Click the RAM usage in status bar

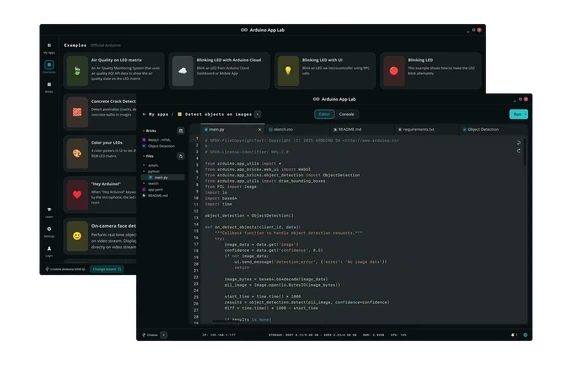(374, 335)
